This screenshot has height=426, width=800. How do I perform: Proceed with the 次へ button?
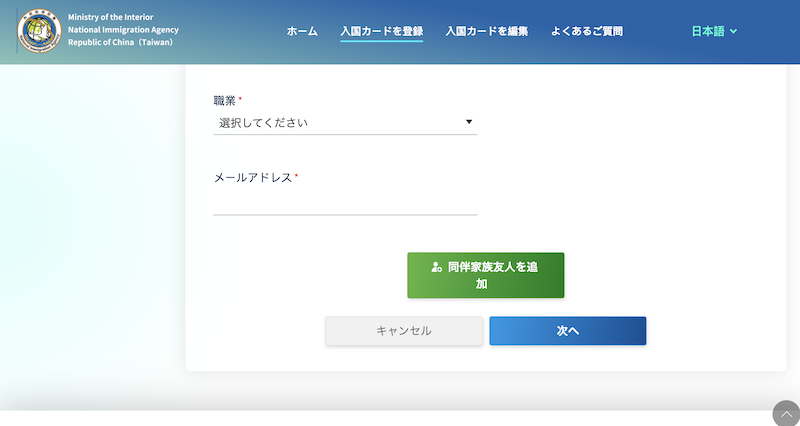click(x=567, y=331)
